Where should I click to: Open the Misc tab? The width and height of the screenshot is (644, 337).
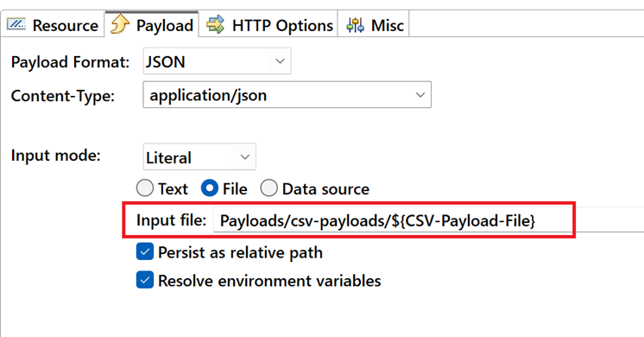point(373,25)
